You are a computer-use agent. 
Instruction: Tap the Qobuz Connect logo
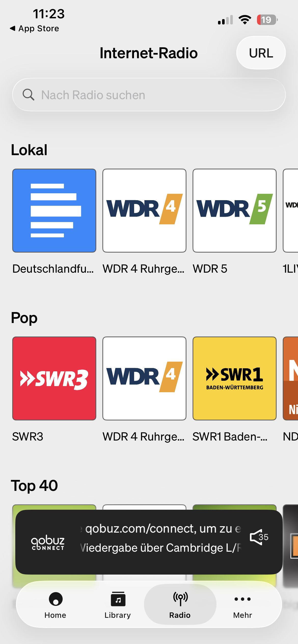point(48,542)
